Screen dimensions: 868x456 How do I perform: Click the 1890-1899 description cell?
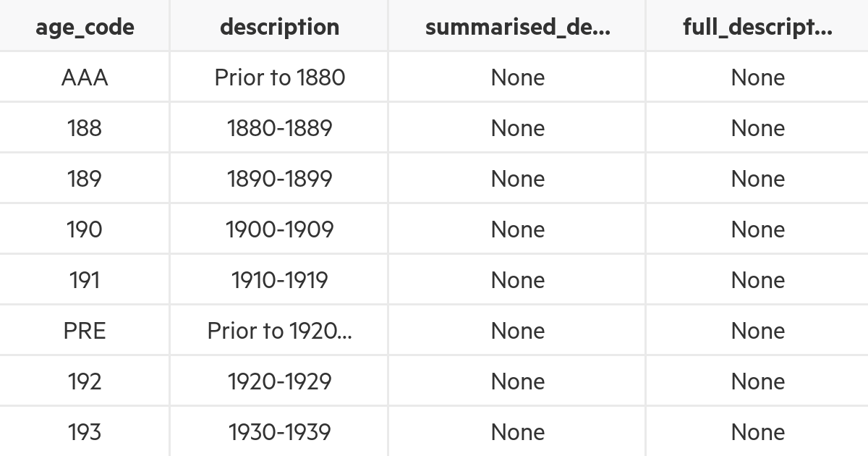click(279, 179)
